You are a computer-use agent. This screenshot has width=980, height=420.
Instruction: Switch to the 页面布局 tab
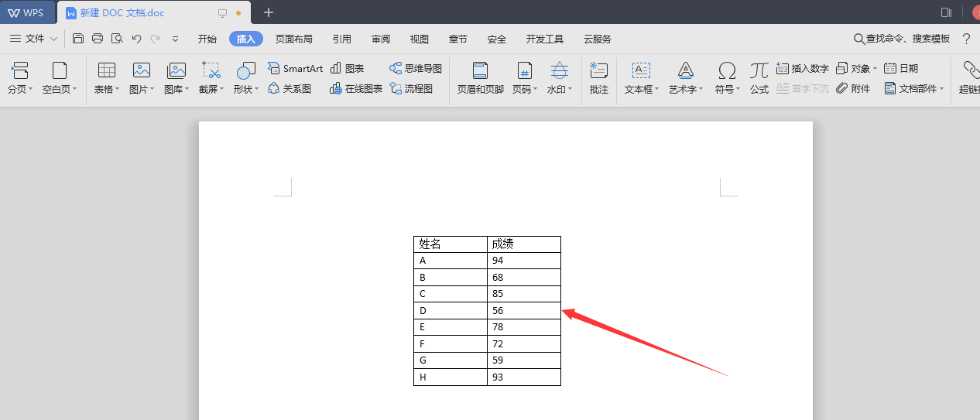(294, 39)
